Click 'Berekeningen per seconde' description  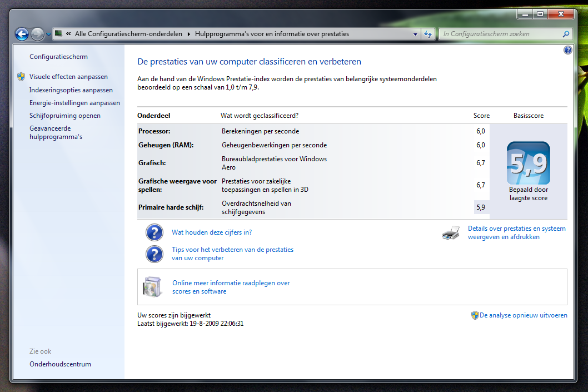260,131
